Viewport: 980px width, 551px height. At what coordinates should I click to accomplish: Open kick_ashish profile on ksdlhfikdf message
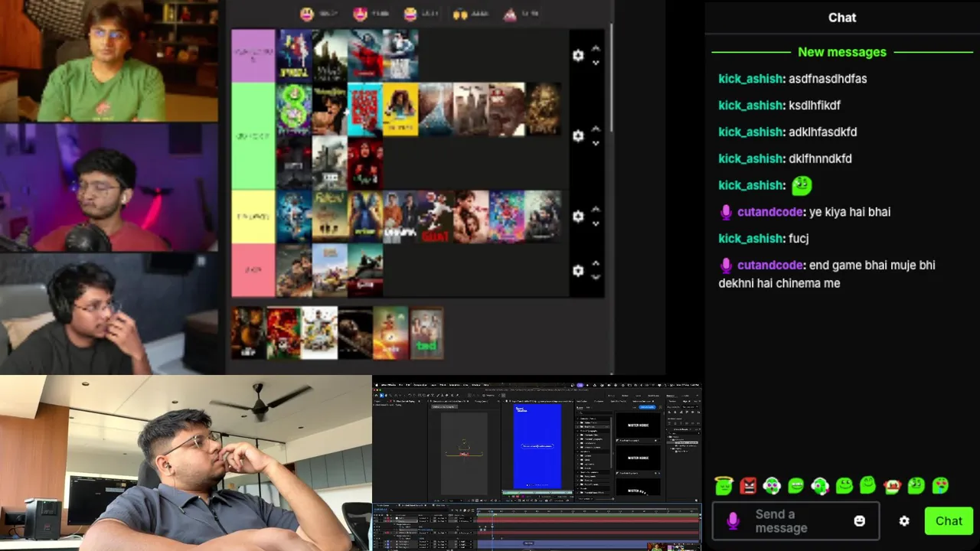751,106
